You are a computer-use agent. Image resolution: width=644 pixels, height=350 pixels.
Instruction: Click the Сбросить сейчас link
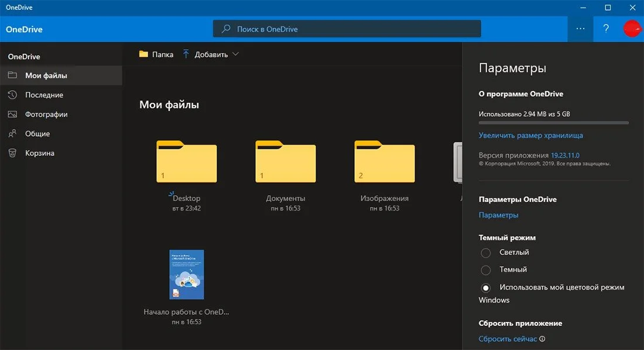coord(508,339)
